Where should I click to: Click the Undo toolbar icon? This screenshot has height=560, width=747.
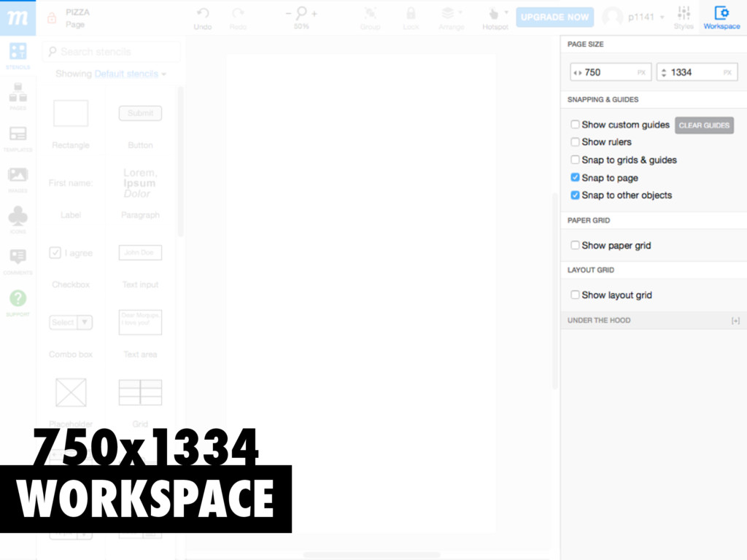(x=203, y=18)
